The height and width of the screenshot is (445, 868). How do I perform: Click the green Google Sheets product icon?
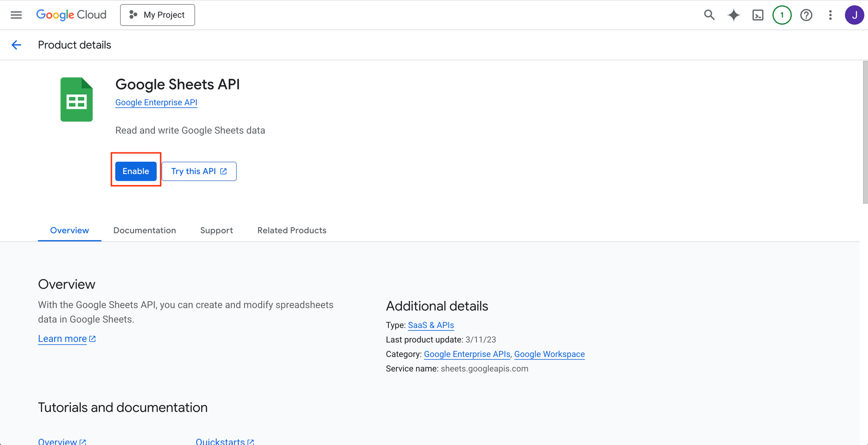pos(76,99)
